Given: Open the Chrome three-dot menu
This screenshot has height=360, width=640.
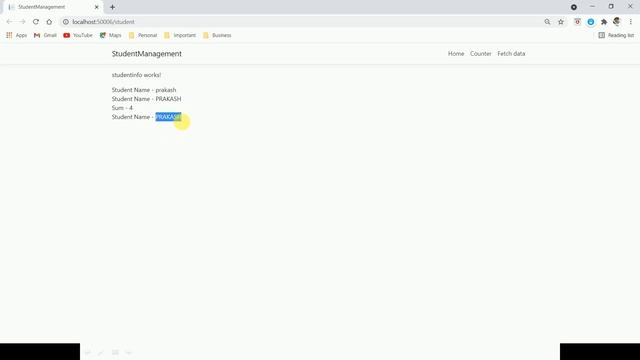Looking at the screenshot, I should pos(631,22).
